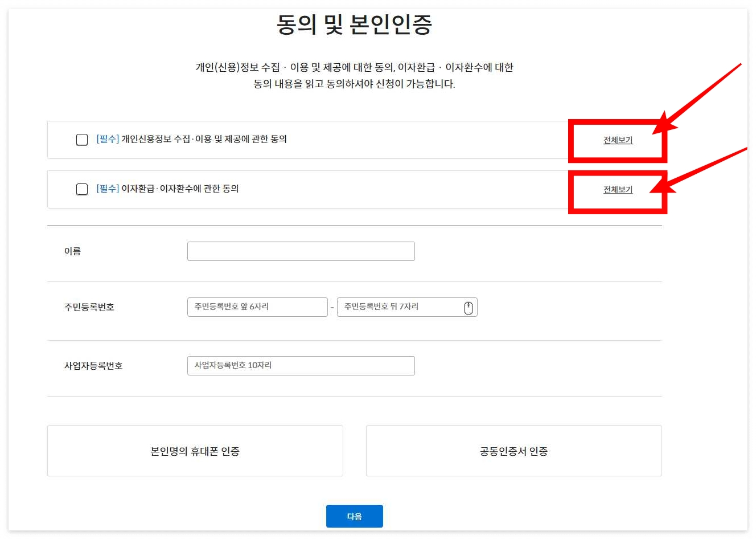Select 공동인증서 인증 verification

click(513, 450)
